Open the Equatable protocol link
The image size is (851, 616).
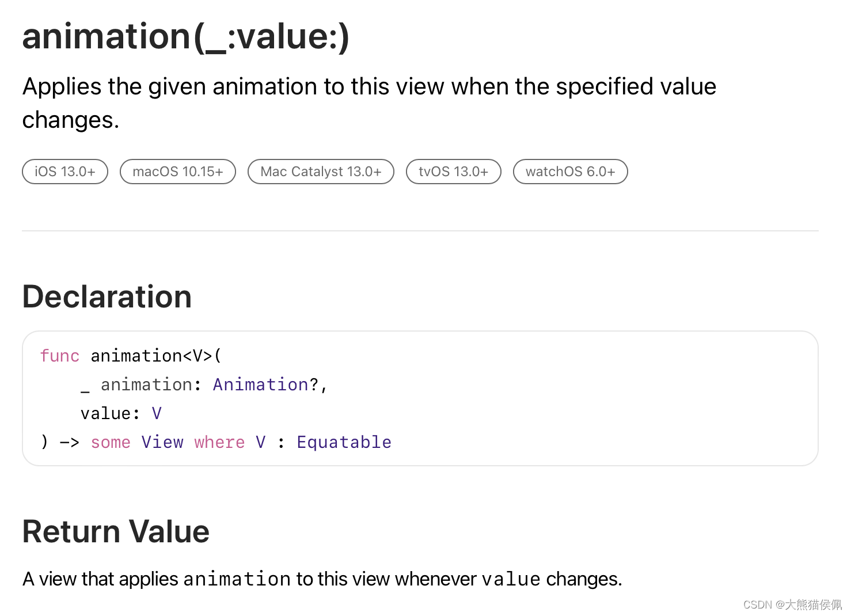[344, 442]
